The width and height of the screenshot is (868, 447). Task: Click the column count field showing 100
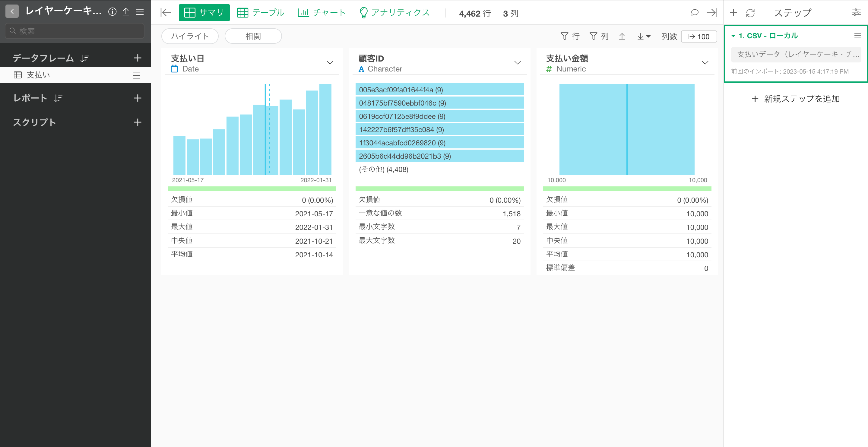[699, 36]
